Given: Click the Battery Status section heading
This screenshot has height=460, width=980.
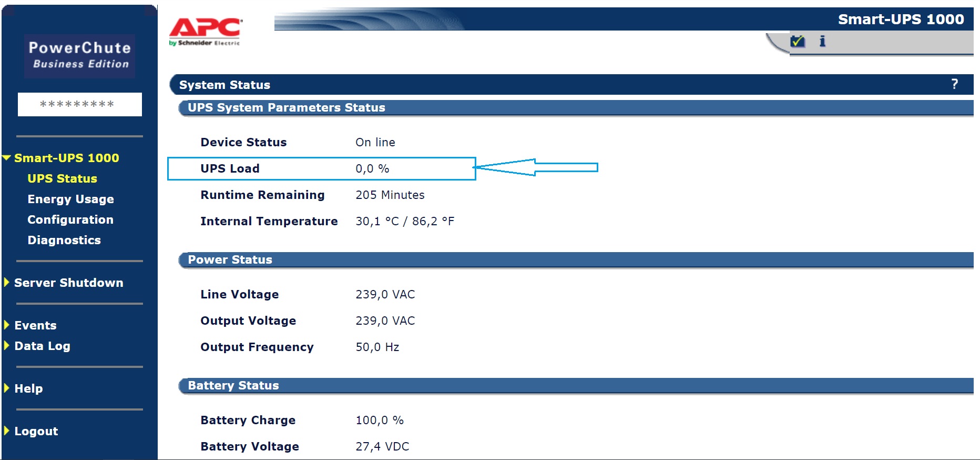Looking at the screenshot, I should (x=233, y=385).
